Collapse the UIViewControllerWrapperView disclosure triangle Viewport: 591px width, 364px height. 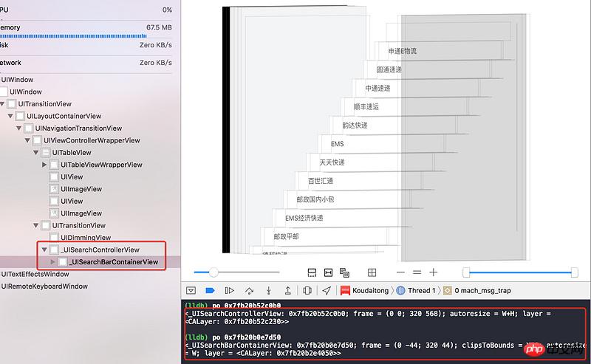(27, 140)
